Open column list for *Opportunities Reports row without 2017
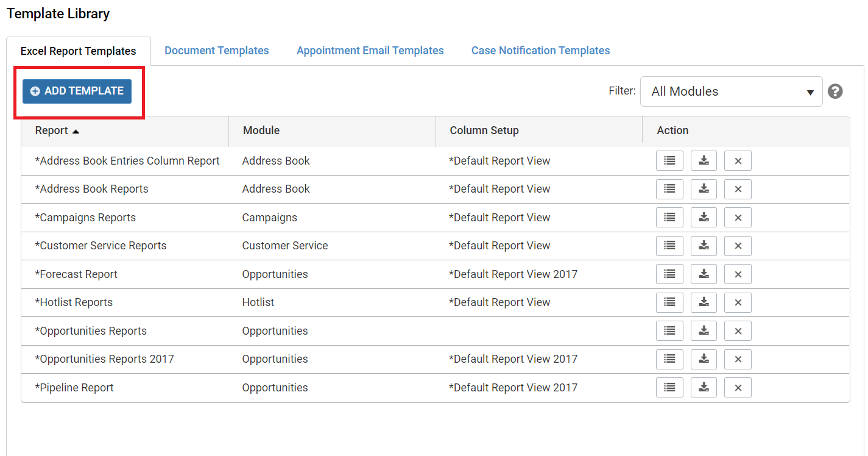This screenshot has height=456, width=868. click(x=669, y=331)
